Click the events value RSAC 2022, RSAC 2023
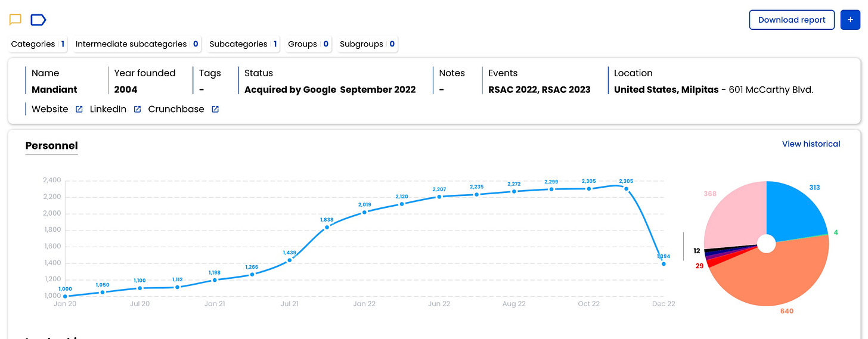This screenshot has height=339, width=868. click(540, 89)
